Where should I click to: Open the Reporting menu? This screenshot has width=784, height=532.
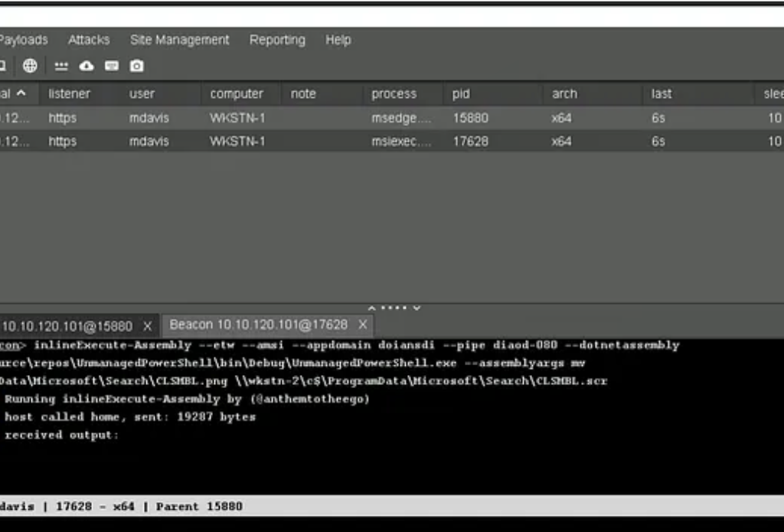[277, 40]
